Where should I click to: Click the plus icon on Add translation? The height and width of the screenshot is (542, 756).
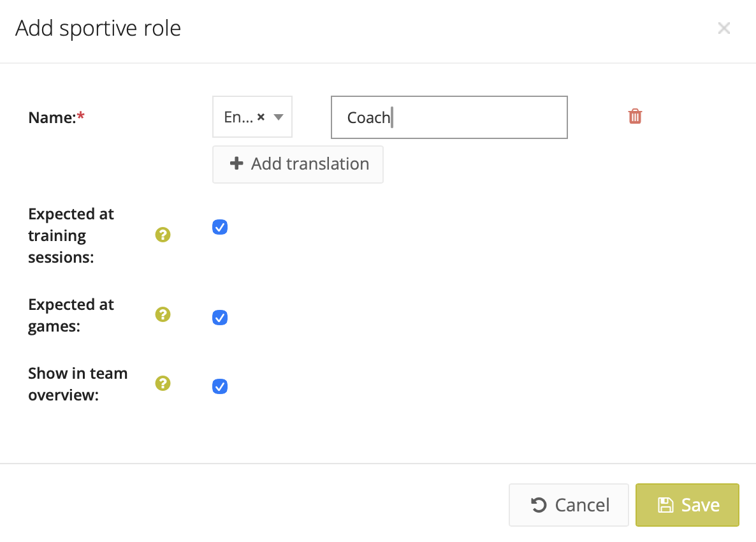(x=236, y=164)
